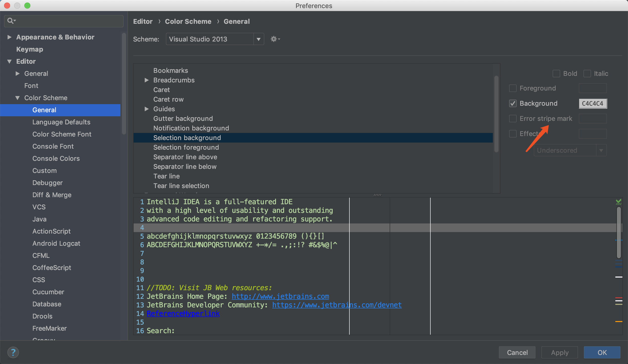The image size is (628, 364).
Task: Click the scheme gear settings icon
Action: point(274,39)
